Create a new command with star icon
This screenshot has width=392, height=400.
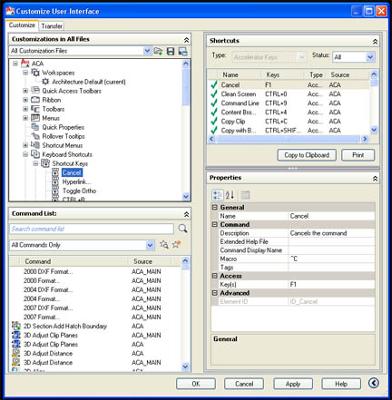point(176,245)
